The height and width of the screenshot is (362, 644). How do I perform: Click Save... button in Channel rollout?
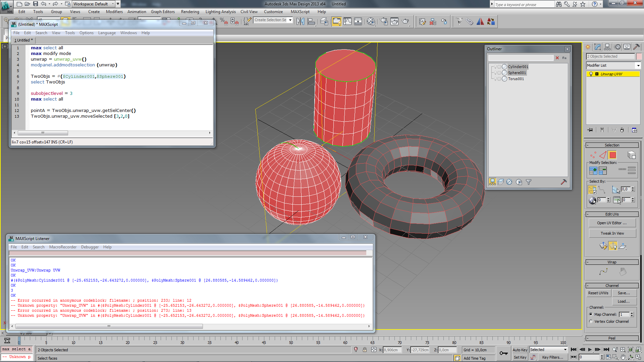624,293
